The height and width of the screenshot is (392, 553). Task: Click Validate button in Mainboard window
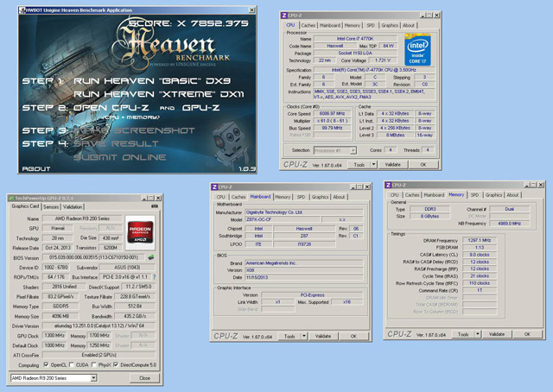tap(322, 336)
